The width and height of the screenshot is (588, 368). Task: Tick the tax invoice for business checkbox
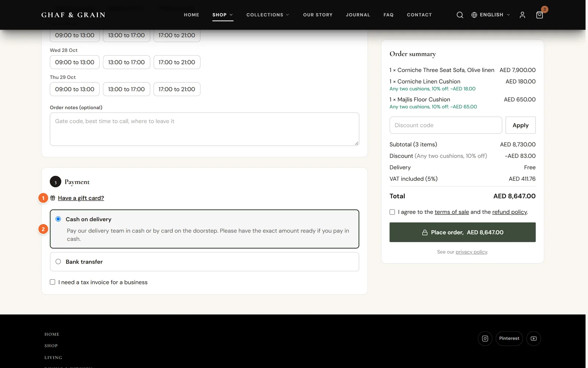tap(53, 282)
